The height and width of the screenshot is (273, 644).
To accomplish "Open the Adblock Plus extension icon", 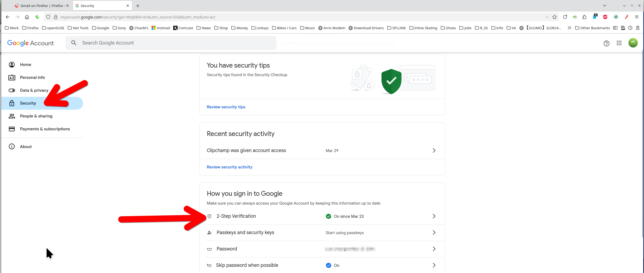I will (x=605, y=17).
